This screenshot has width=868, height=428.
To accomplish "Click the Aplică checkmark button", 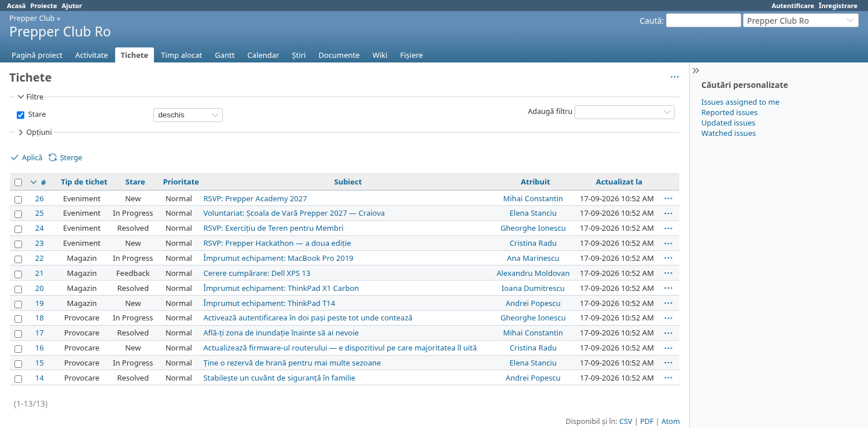I will (x=27, y=157).
